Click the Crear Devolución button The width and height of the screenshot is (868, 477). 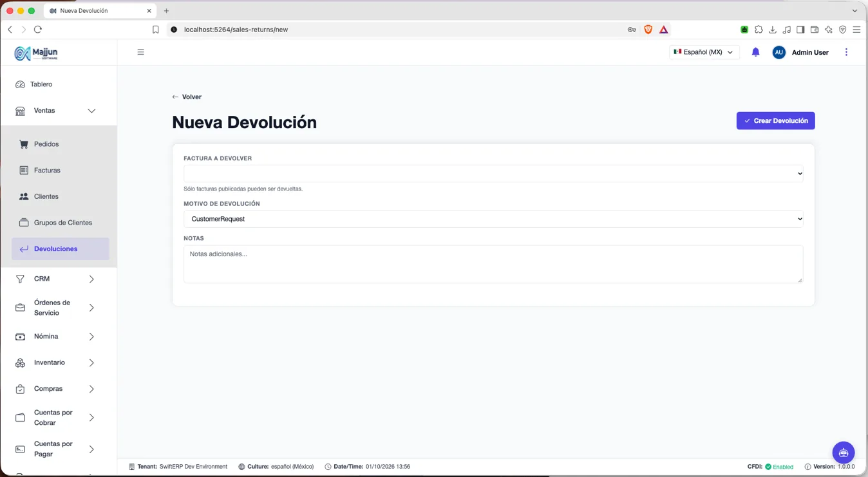pos(775,121)
